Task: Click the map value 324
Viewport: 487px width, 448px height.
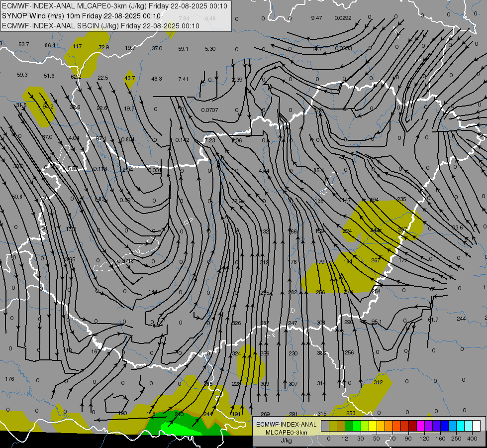Action: pos(236,353)
